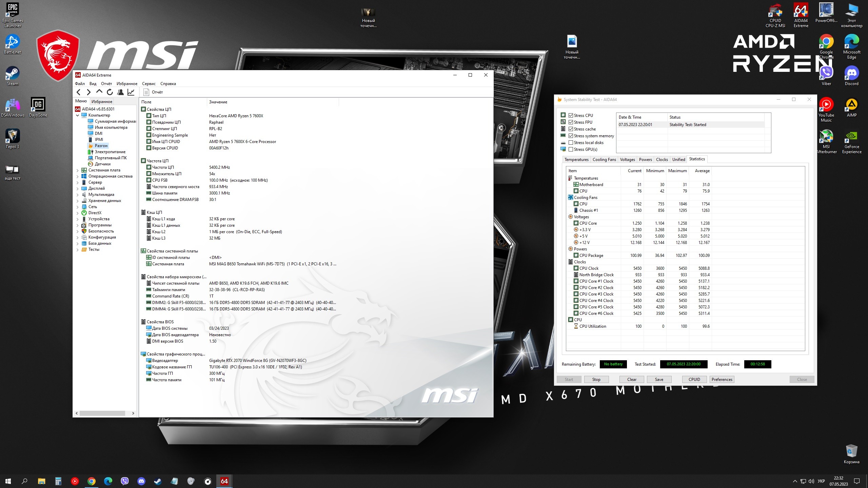Open the Viber desktop shortcut
Screen dimensions: 868x488
(x=826, y=76)
